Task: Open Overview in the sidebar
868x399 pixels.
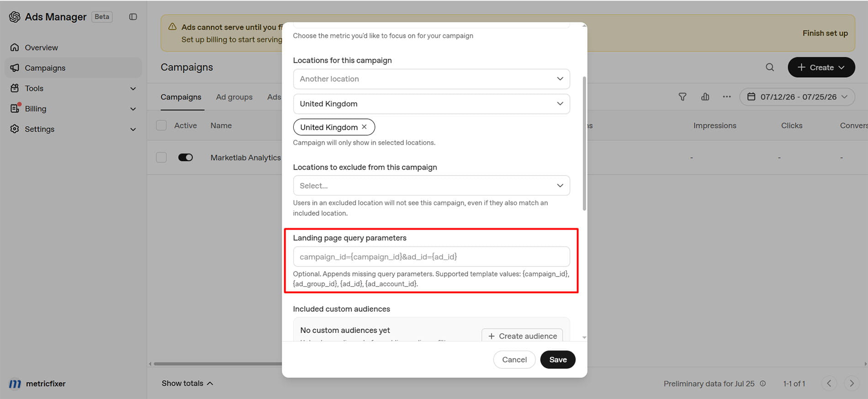Action: point(73,48)
